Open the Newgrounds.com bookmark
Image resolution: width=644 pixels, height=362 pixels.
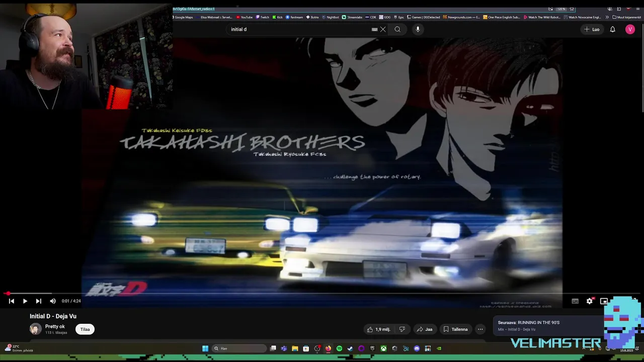coord(461,17)
